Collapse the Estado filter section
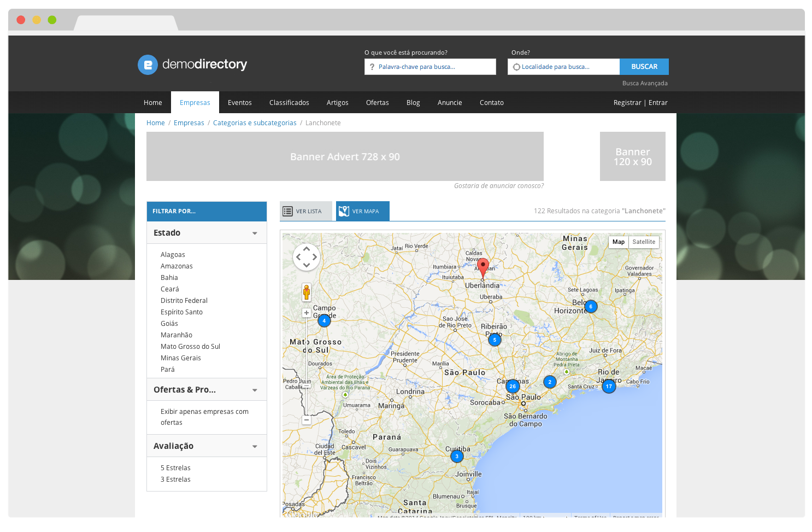 point(255,233)
